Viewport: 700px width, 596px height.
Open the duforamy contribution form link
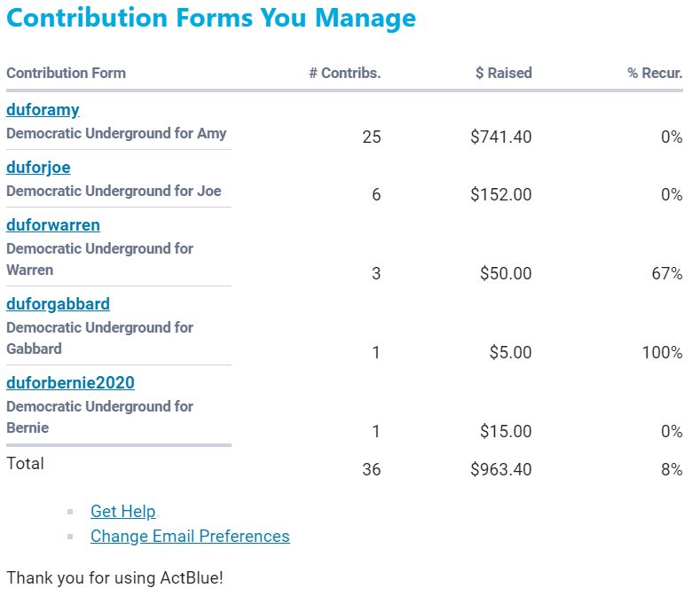pyautogui.click(x=43, y=110)
